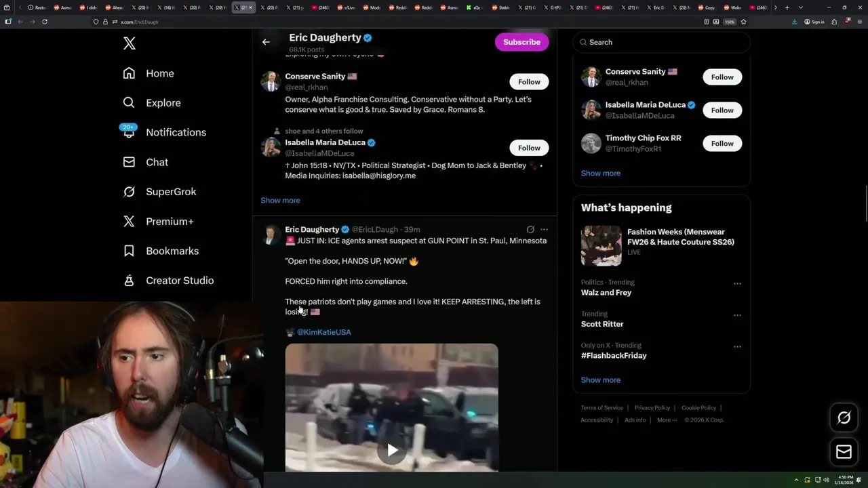Open Creator Studio in the sidebar
The height and width of the screenshot is (488, 868).
[x=168, y=281]
